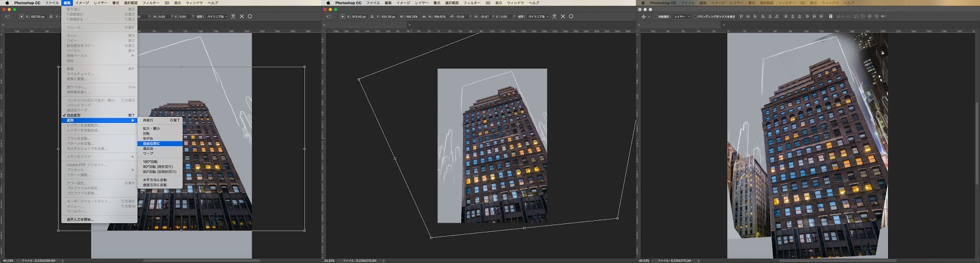
Task: Open interpolation バイリニア法 dropdown in middle window
Action: (x=538, y=17)
